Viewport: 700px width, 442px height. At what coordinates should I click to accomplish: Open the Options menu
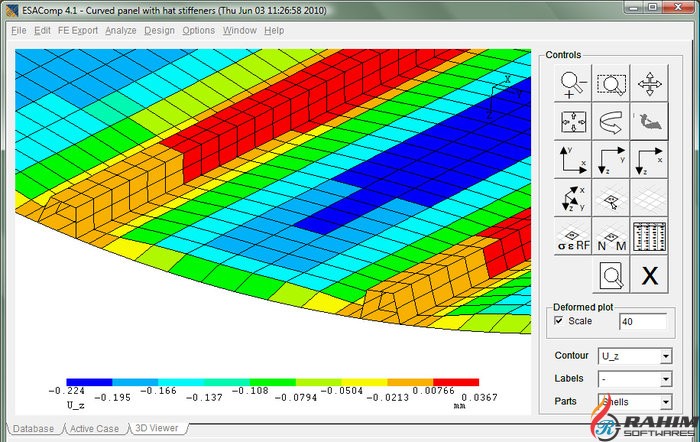coord(198,30)
